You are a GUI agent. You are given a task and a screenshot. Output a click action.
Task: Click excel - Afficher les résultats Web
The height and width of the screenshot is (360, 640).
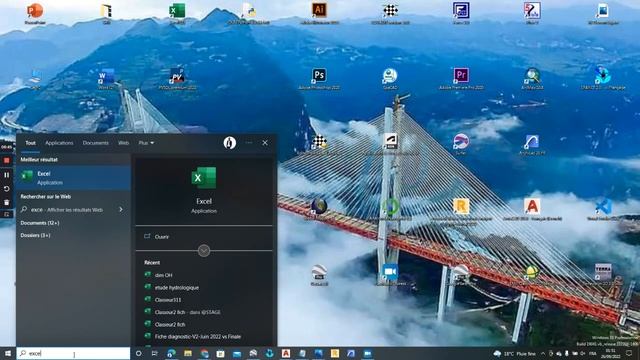click(x=67, y=210)
